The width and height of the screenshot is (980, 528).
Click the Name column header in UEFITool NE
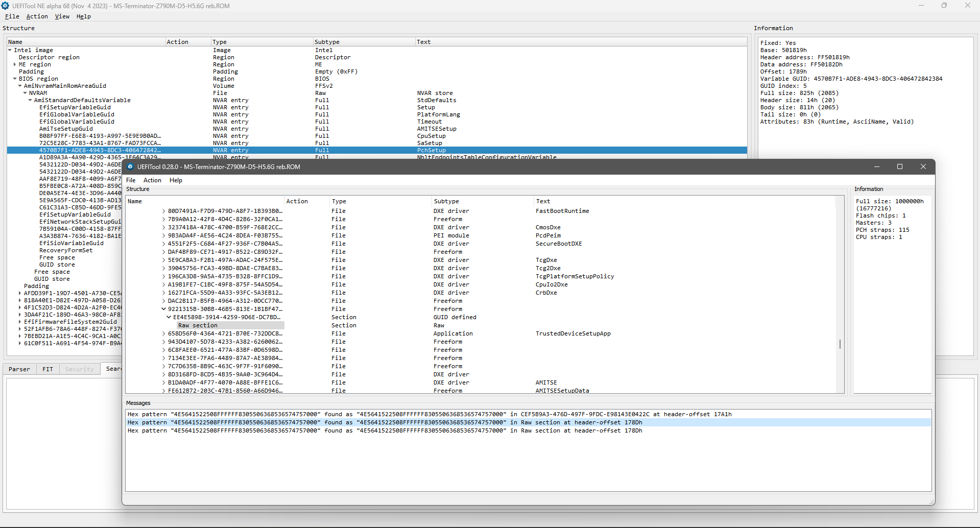(86, 42)
